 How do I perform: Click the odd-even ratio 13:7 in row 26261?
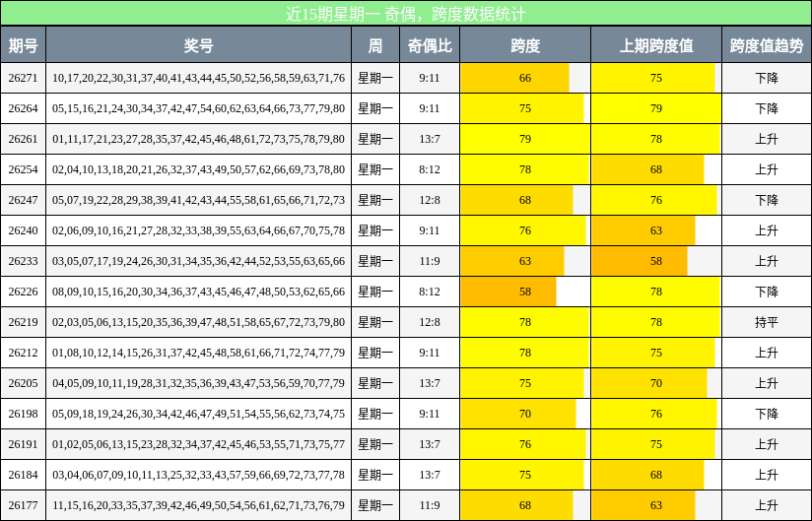[x=430, y=139]
